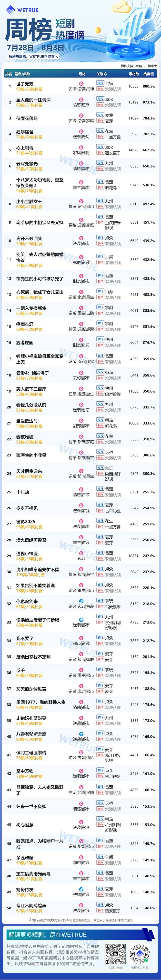Click the blue platform icon for 你也配剑来
Image resolution: width=161 pixels, height=980 pixels.
point(81,601)
